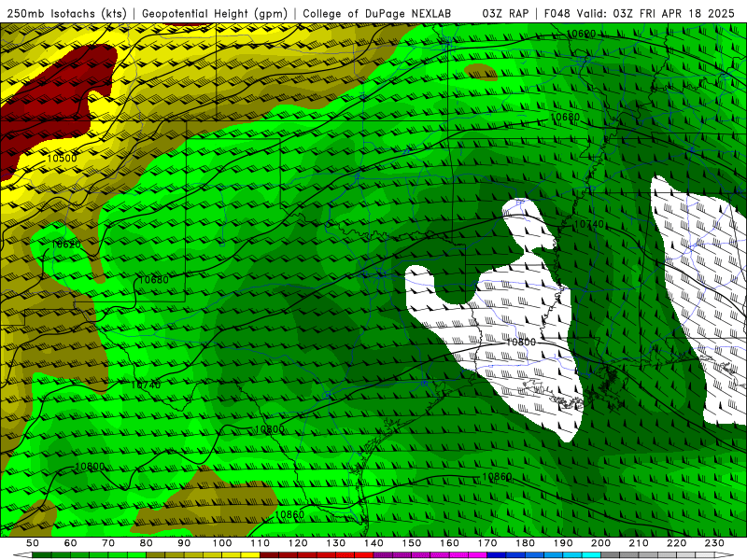Click the 10800 contour label inside the white region
Viewport: 747px width, 560px height.
[x=521, y=342]
